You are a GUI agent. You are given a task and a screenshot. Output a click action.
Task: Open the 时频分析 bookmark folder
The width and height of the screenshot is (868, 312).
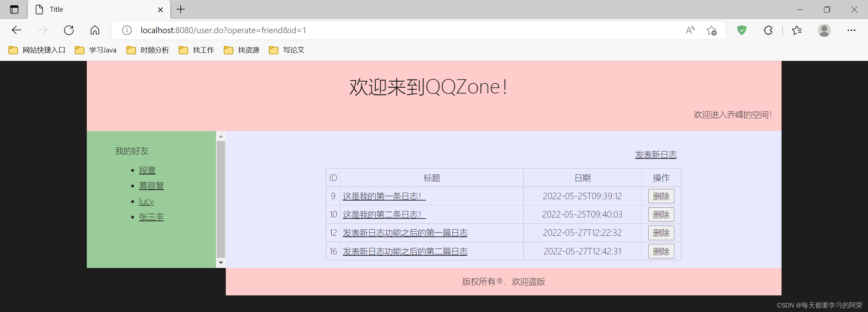tap(147, 50)
